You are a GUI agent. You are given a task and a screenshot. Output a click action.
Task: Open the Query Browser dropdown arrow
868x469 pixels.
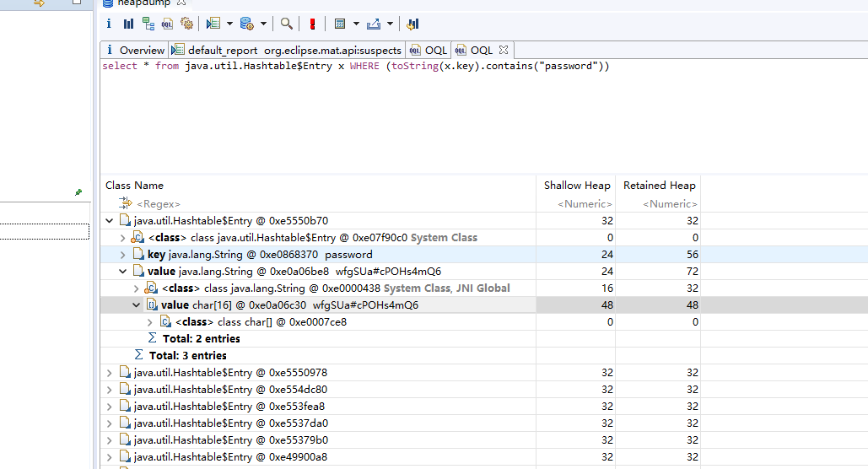coord(263,24)
